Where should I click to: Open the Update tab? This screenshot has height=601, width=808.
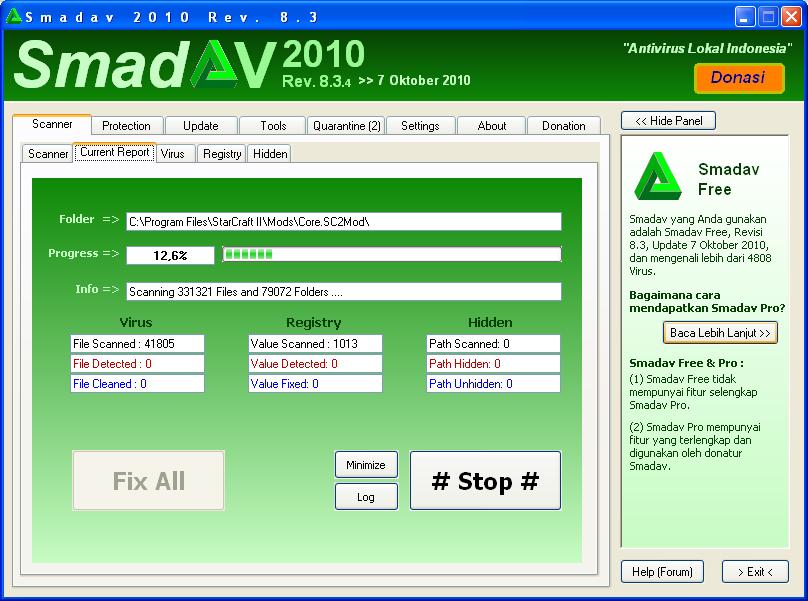(200, 125)
